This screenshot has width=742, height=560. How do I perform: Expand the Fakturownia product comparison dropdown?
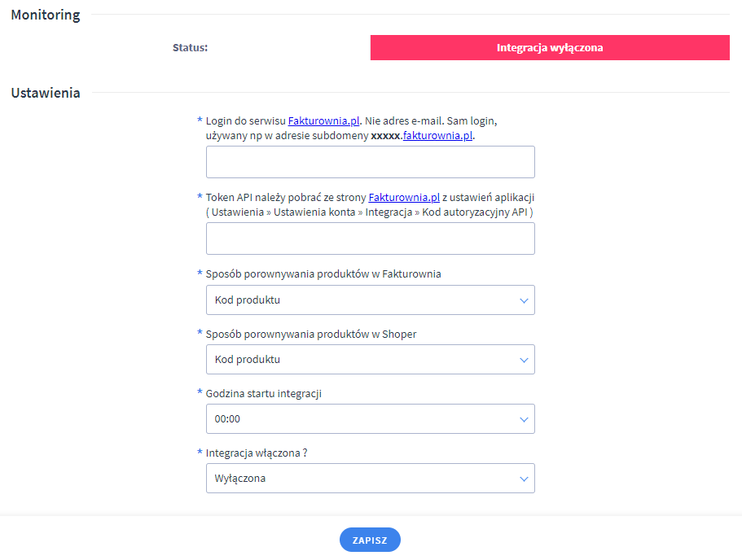pos(370,300)
